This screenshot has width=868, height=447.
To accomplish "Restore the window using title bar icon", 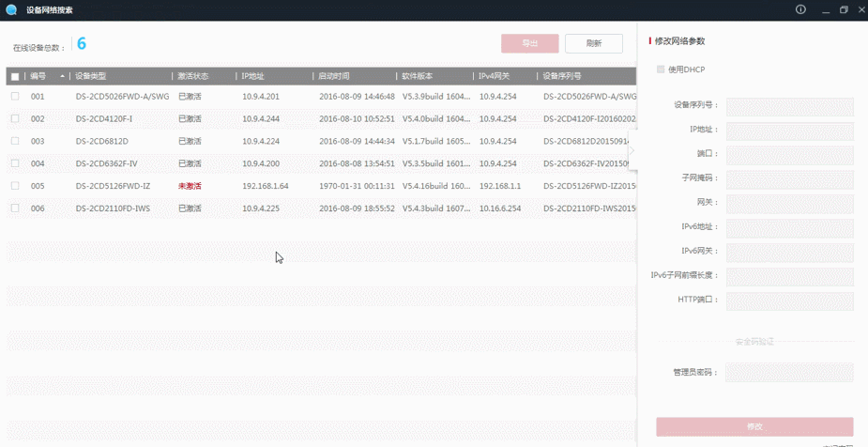I will click(844, 10).
